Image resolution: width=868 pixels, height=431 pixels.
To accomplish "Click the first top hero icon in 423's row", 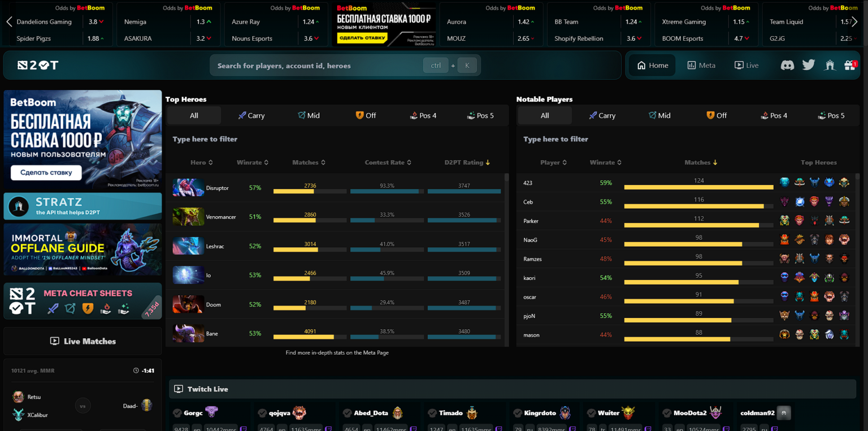I will tap(784, 183).
